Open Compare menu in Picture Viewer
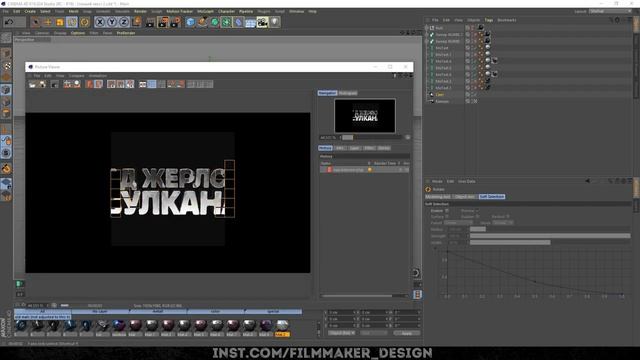This screenshot has width=640, height=360. tap(76, 76)
